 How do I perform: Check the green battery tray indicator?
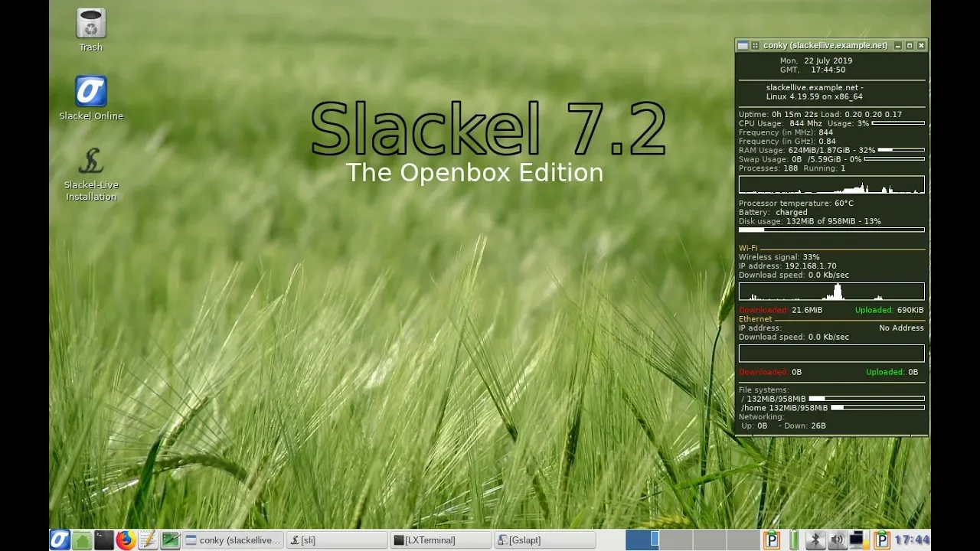coord(794,540)
